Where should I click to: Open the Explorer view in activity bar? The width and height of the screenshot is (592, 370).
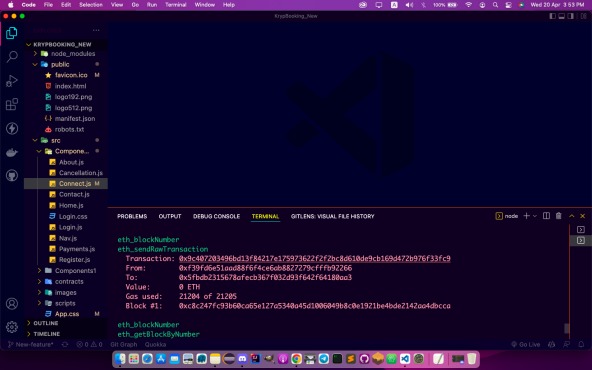[x=12, y=33]
